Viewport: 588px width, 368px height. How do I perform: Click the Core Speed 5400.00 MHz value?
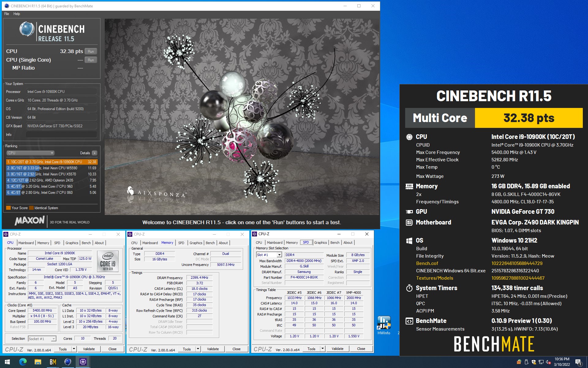coord(43,311)
